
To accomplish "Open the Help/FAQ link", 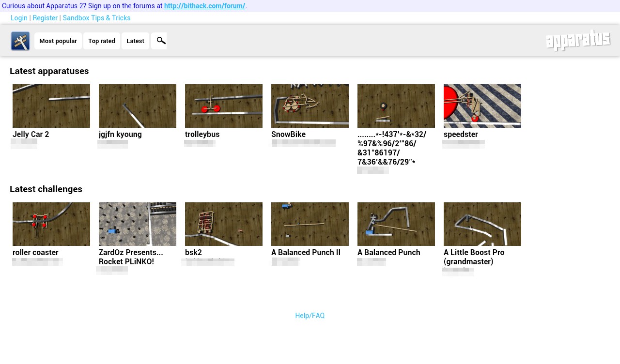I will tap(310, 316).
